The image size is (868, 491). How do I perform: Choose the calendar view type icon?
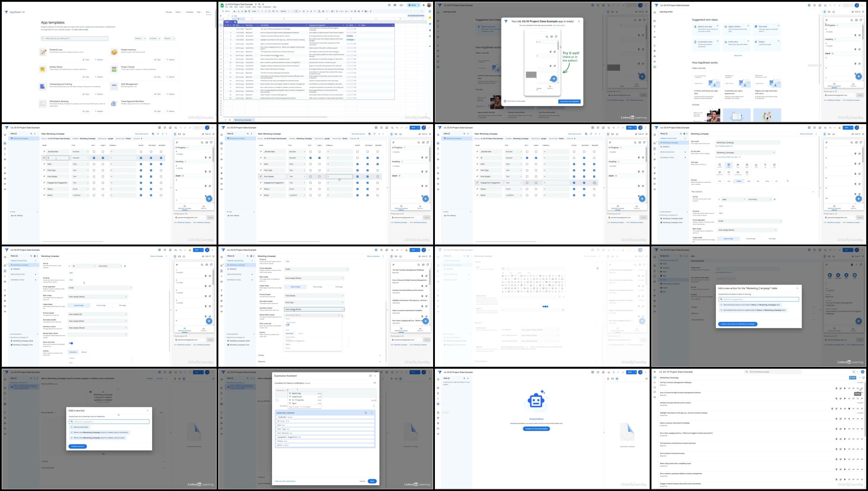719,165
